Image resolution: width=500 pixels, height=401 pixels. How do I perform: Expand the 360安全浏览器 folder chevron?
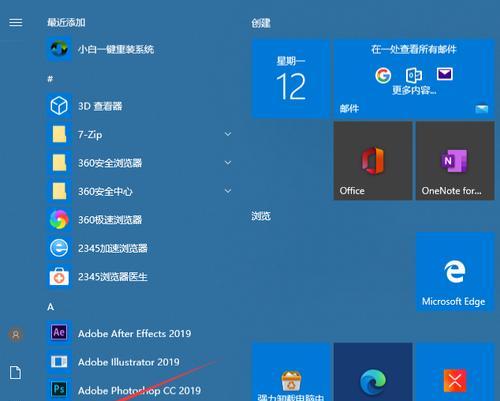coord(228,163)
